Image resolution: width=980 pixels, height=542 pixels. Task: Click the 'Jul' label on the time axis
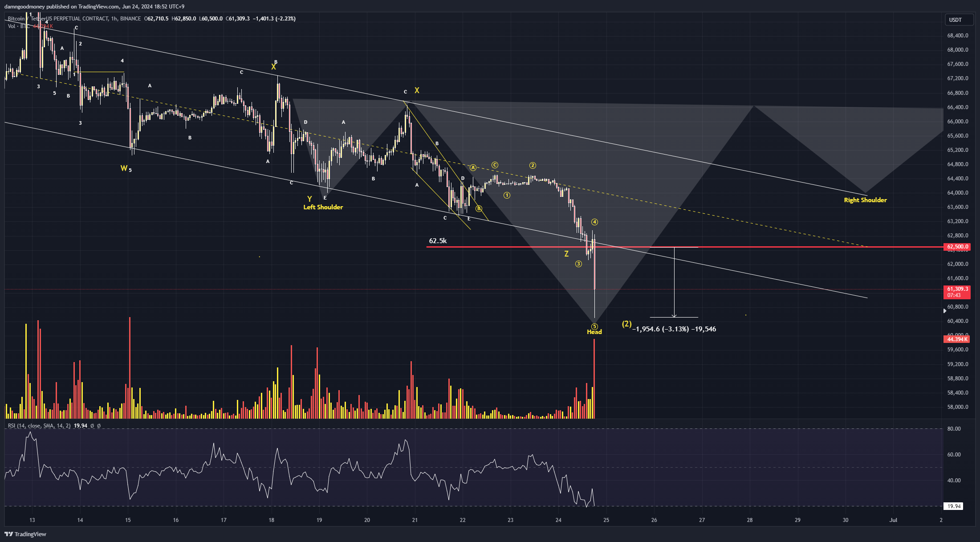click(x=893, y=520)
